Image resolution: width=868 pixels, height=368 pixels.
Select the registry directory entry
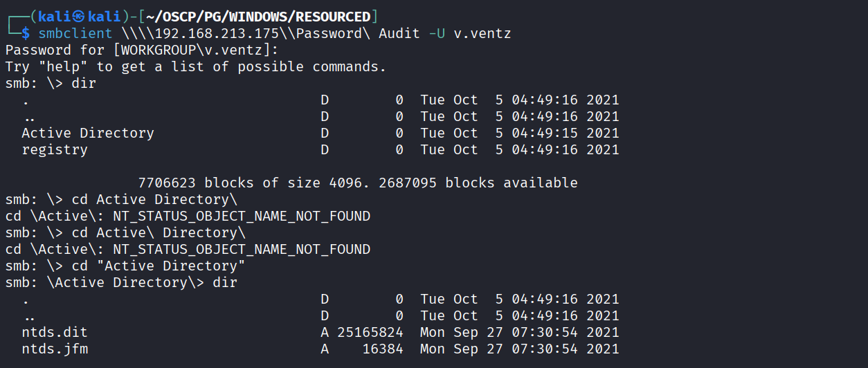click(55, 149)
